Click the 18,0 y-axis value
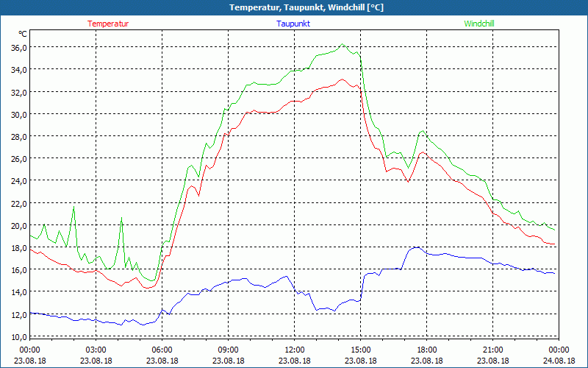 (18, 248)
